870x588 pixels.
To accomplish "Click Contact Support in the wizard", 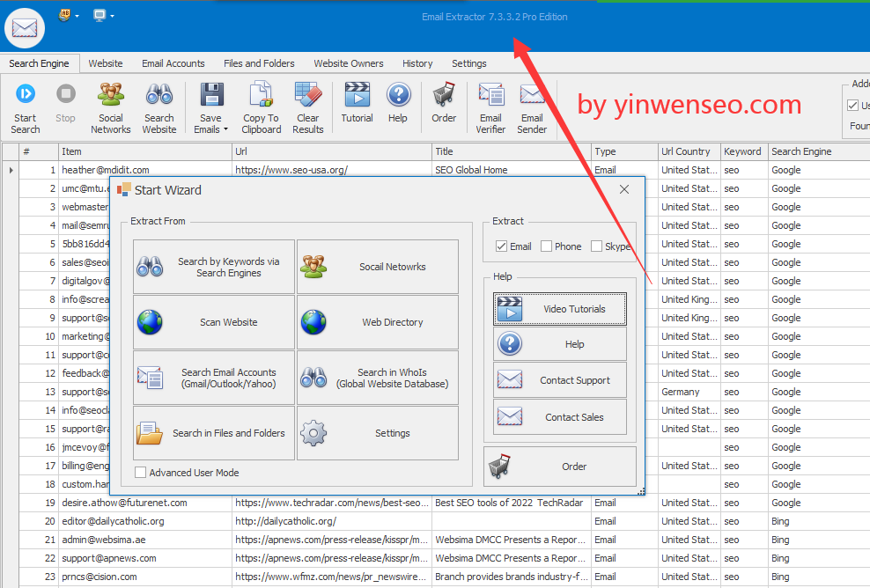I will 560,380.
